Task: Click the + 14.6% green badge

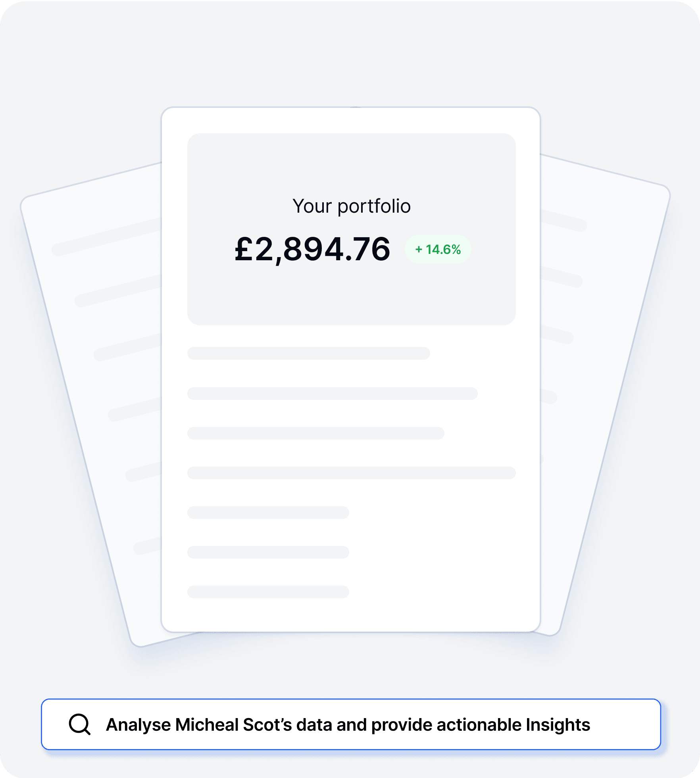Action: click(x=438, y=249)
